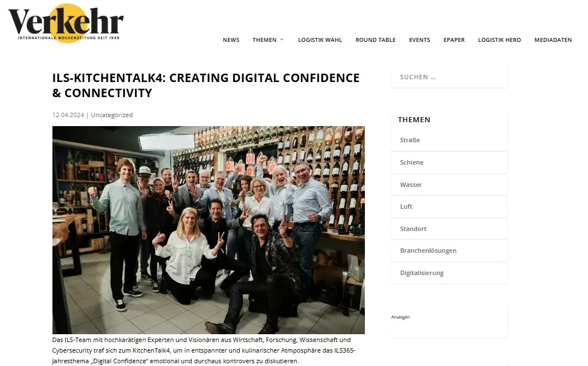The height and width of the screenshot is (366, 588).
Task: Open the News menu item
Action: coord(231,40)
